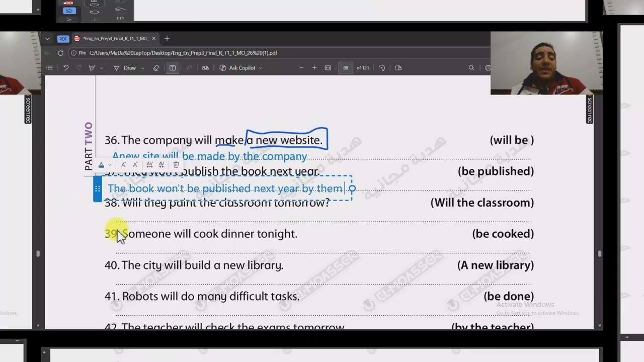Delete the text box with trash icon
The height and width of the screenshot is (362, 644).
pyautogui.click(x=176, y=164)
